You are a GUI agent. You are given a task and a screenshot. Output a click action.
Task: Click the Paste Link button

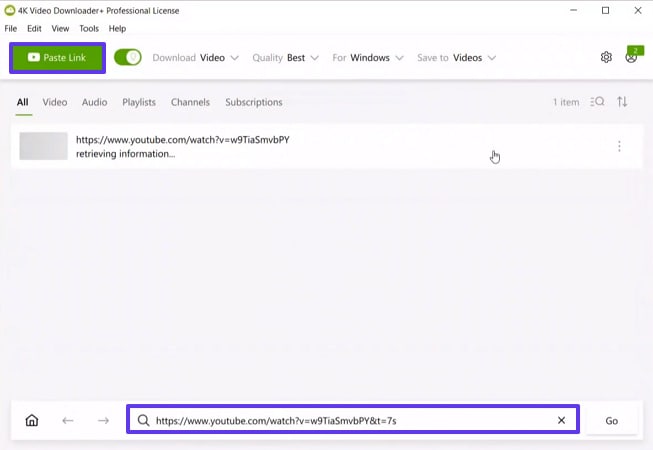[57, 58]
